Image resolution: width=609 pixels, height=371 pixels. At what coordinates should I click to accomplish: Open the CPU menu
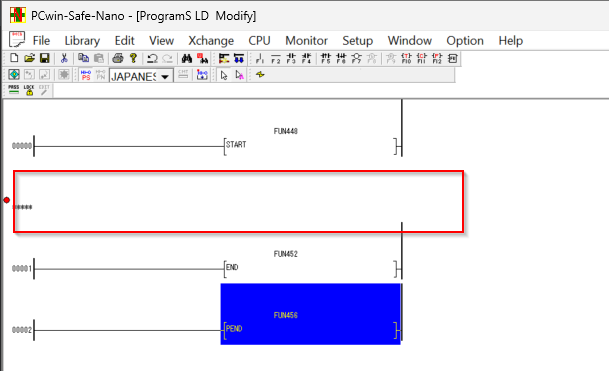coord(259,40)
